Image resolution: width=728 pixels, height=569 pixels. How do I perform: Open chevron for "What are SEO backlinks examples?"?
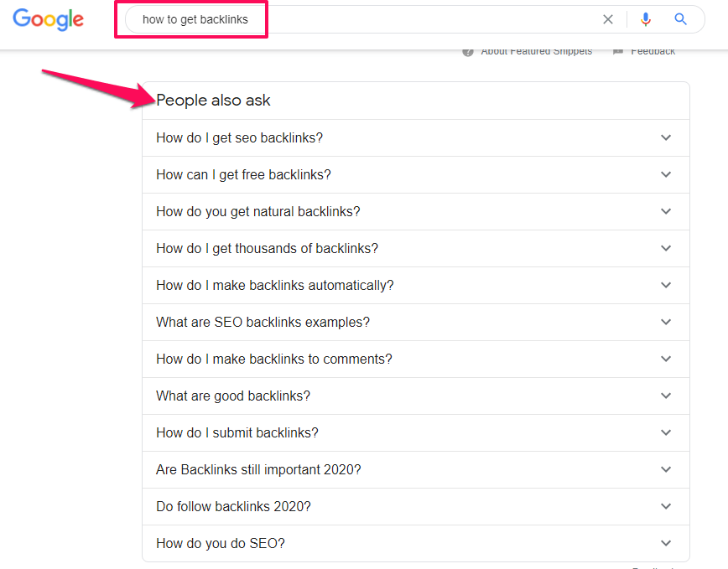[666, 323]
